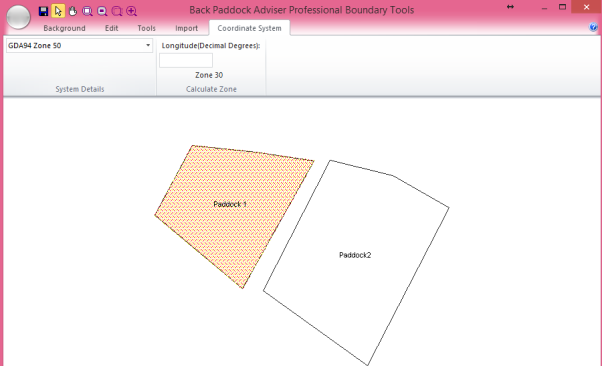
Task: Click the Calculate Zone group label
Action: [x=211, y=89]
